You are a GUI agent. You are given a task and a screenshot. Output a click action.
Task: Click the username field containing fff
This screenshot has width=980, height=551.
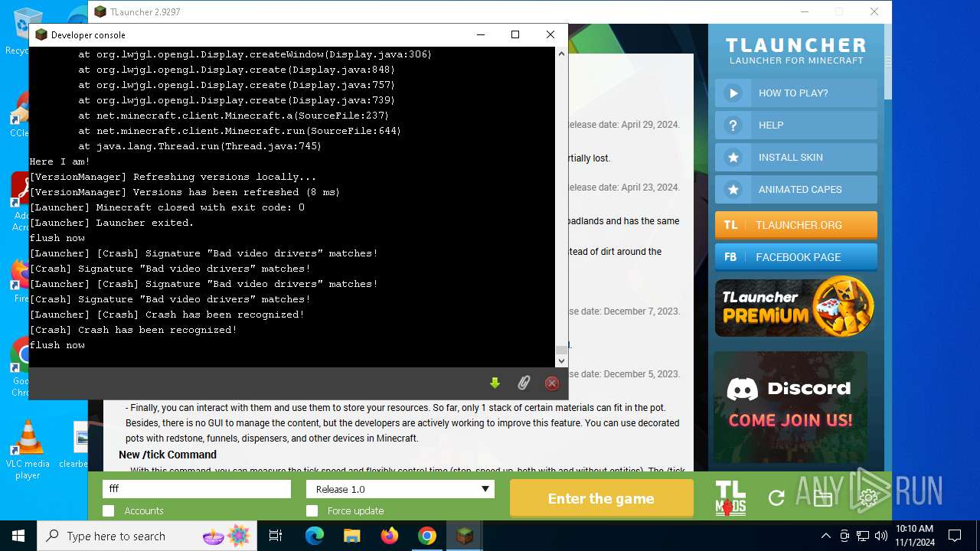[197, 489]
